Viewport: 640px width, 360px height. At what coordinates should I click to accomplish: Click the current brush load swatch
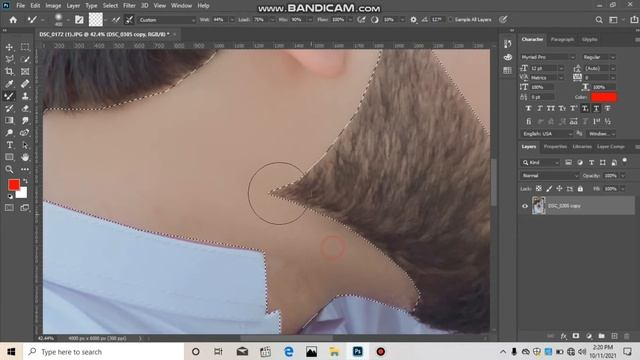click(96, 20)
